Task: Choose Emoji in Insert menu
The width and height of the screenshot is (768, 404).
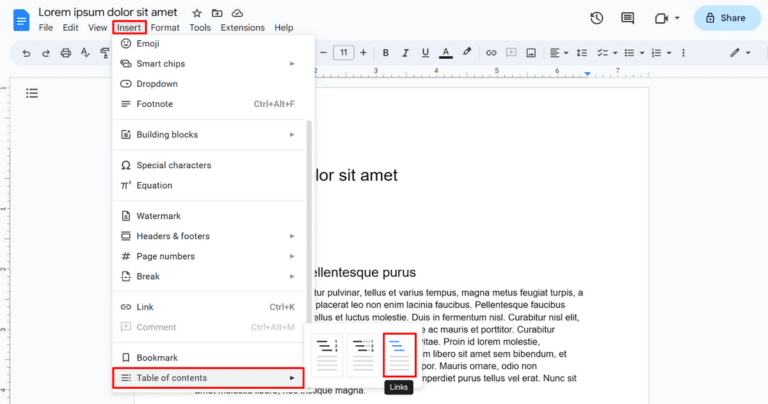Action: click(x=209, y=44)
